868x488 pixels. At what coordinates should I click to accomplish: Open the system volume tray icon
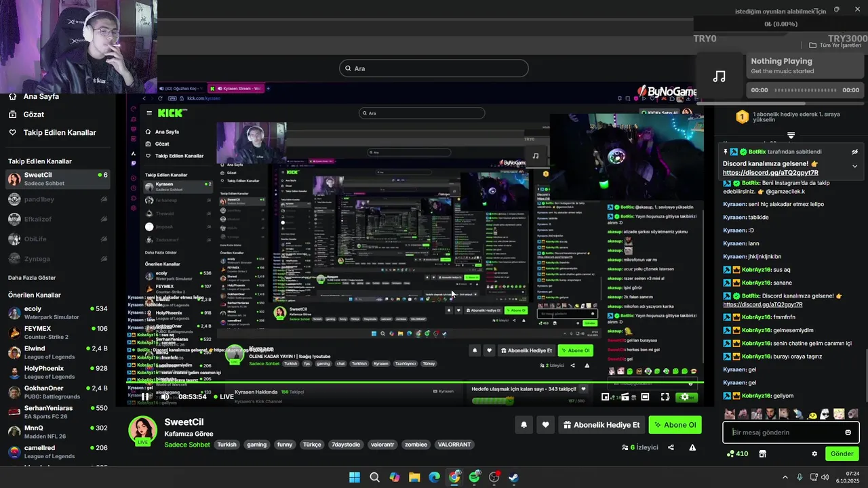click(825, 477)
